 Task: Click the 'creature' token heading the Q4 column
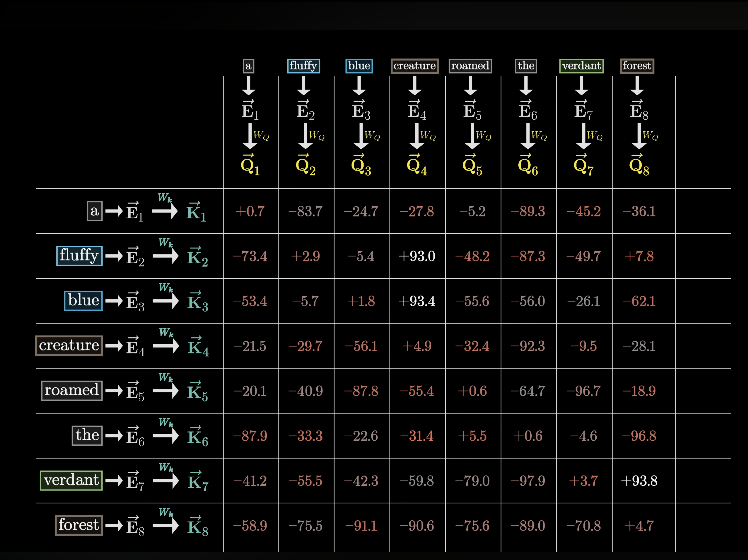tap(414, 66)
